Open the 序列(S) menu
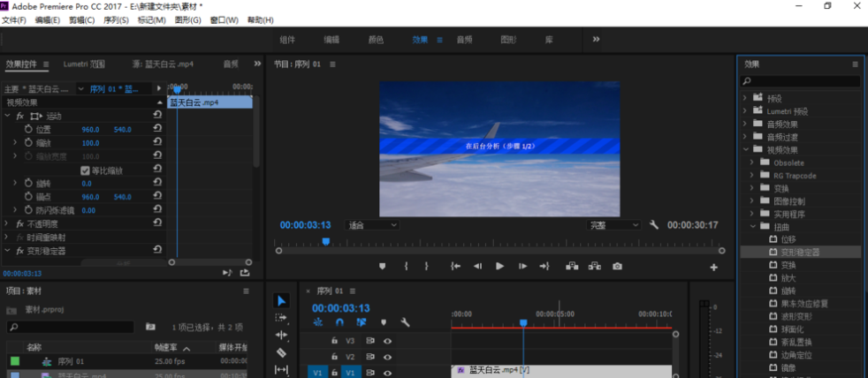 click(116, 20)
